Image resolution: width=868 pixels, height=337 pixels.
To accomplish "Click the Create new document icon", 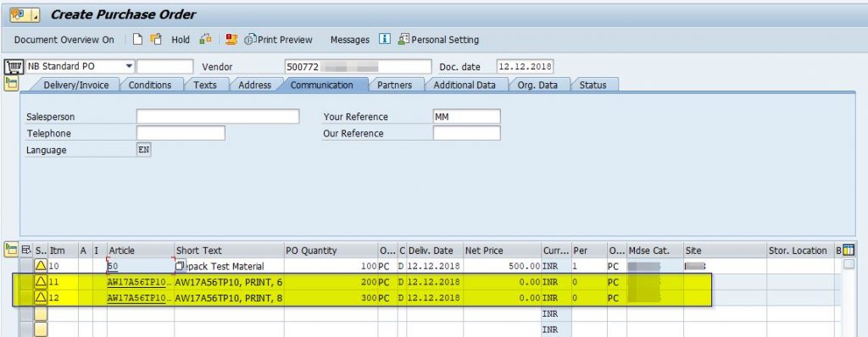I will click(137, 39).
